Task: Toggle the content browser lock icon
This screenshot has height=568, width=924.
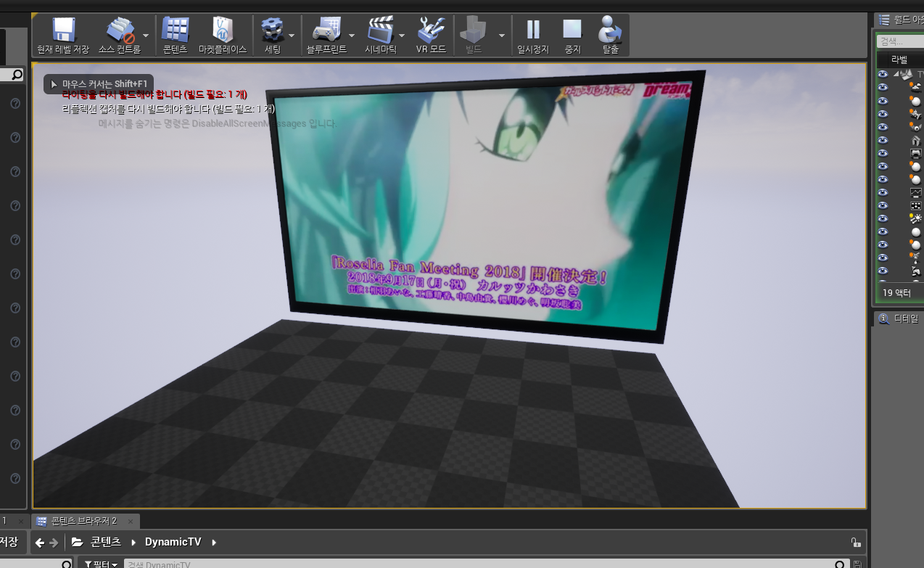Action: 856,543
